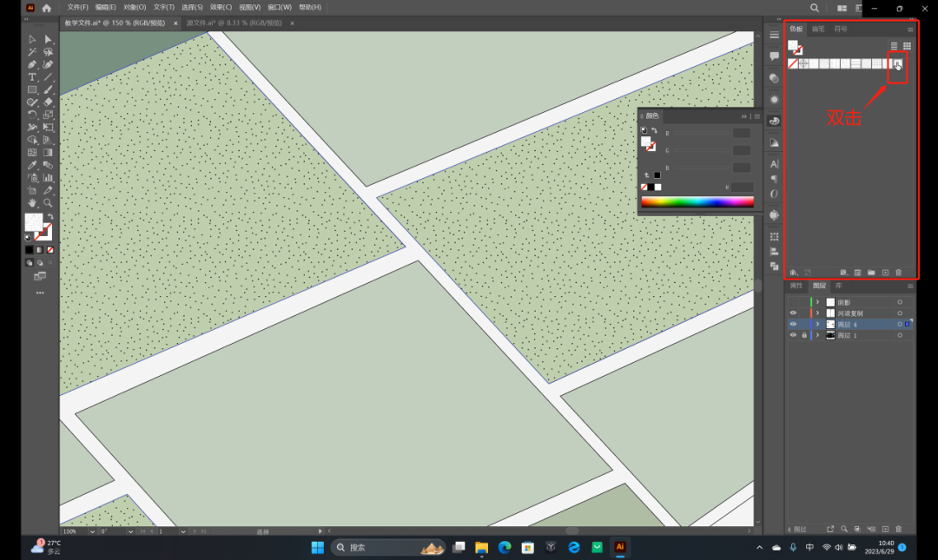Select the Eyedropper tool
The height and width of the screenshot is (560, 938).
pos(32,165)
